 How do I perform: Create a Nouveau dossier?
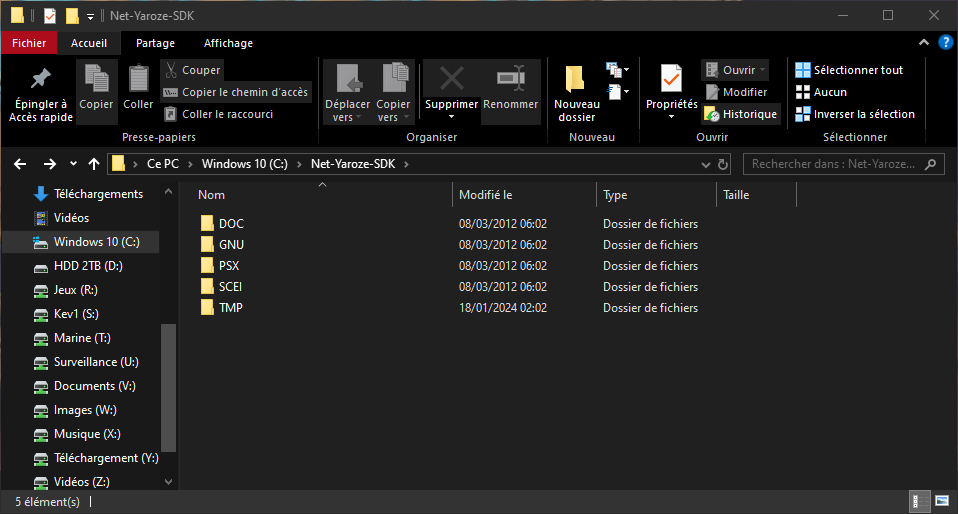pos(576,93)
